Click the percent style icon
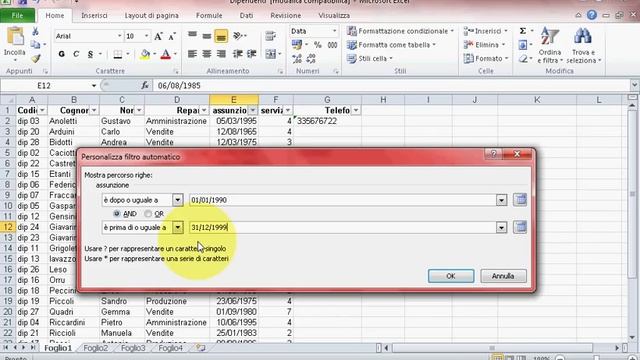Viewport: 640px width, 360px height. click(318, 45)
